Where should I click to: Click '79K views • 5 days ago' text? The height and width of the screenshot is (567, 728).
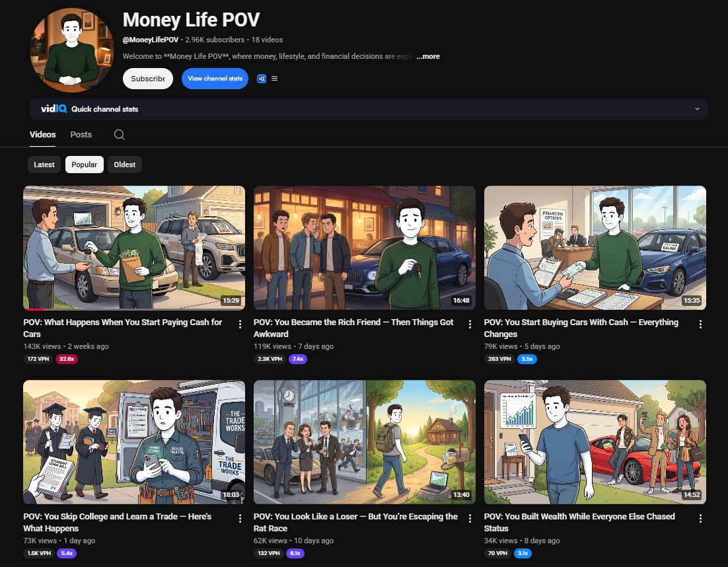pos(522,346)
